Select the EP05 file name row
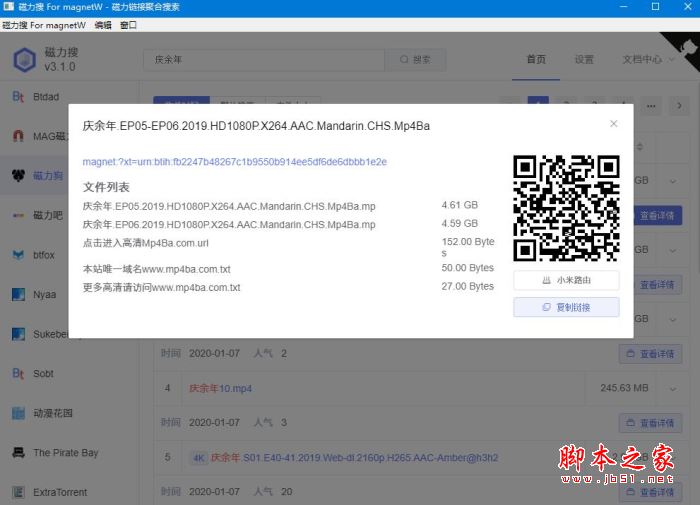Image resolution: width=700 pixels, height=505 pixels. tap(229, 206)
